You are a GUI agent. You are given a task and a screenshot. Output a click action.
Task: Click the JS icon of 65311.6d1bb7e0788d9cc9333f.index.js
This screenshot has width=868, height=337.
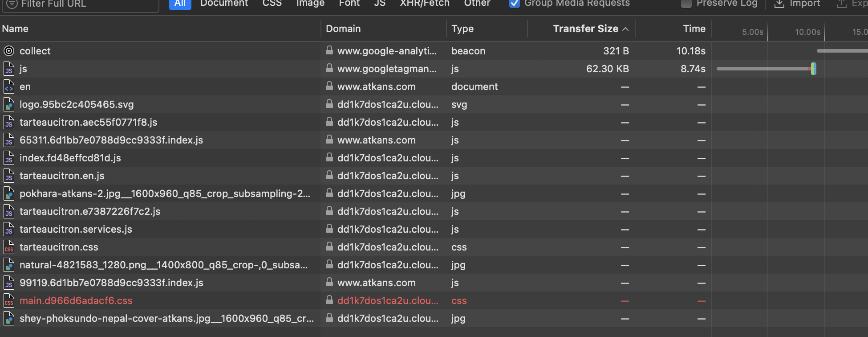pos(9,140)
